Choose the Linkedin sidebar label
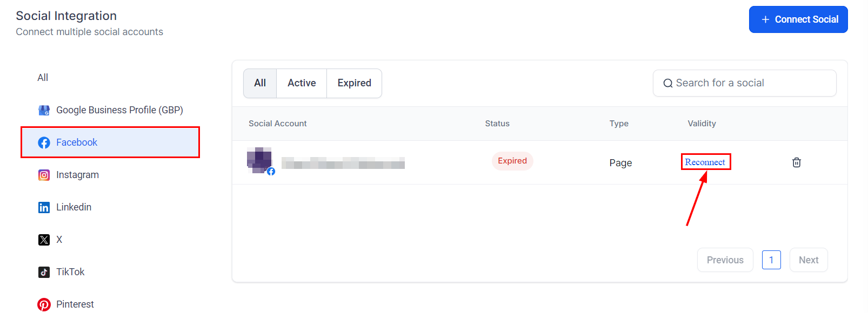The height and width of the screenshot is (313, 868). [74, 207]
